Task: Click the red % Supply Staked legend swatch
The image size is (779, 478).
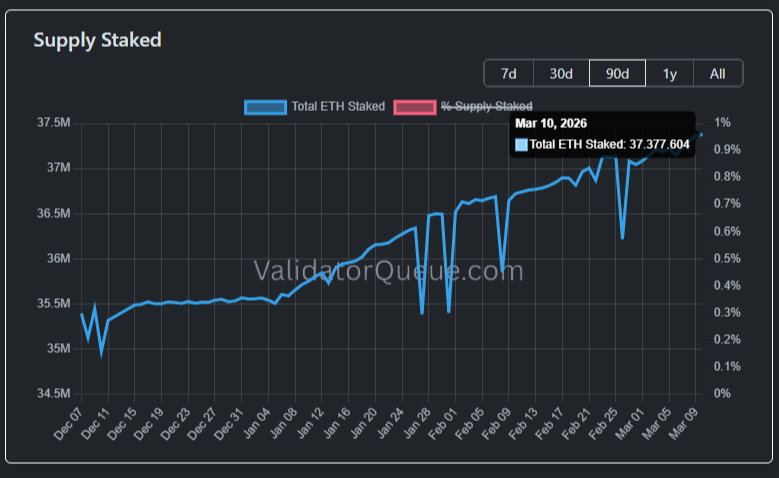Action: [x=415, y=106]
